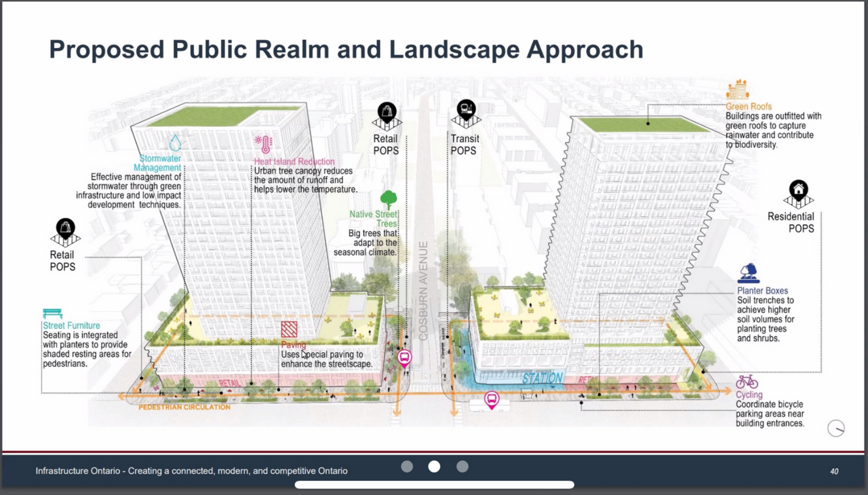868x495 pixels.
Task: Click the pink bus stop marker below STATION
Action: click(492, 400)
